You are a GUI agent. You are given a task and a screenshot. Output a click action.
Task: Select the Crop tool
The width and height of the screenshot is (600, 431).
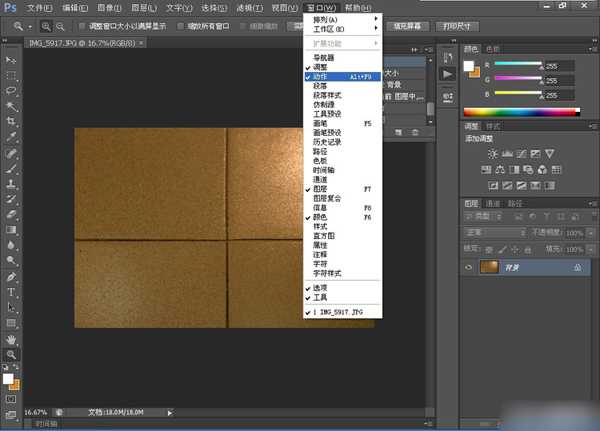coord(12,121)
